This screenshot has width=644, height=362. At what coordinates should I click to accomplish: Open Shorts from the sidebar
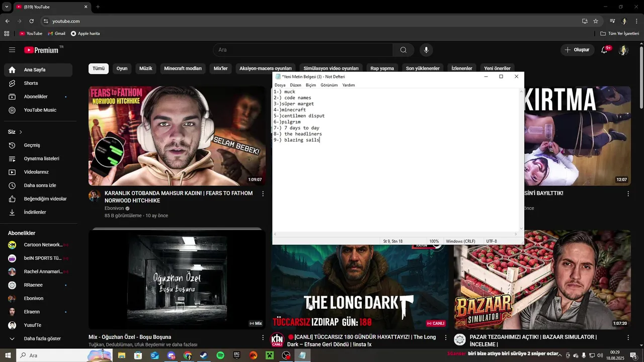pos(38,83)
